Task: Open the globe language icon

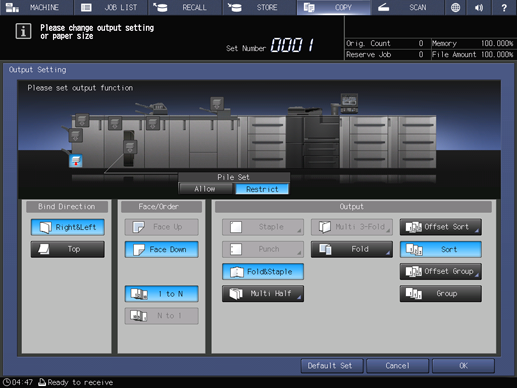Action: click(x=455, y=7)
